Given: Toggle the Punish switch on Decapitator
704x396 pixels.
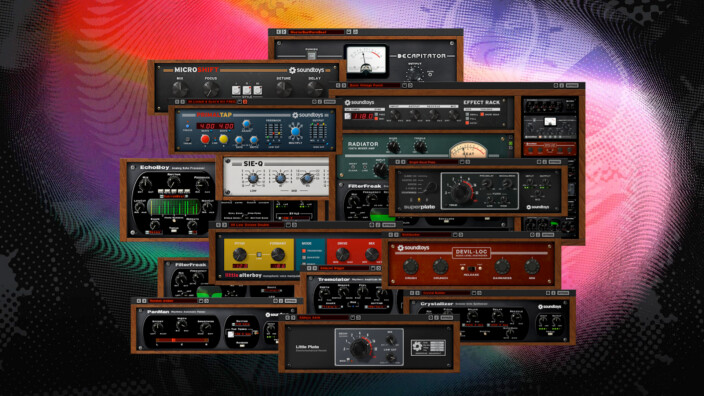Looking at the screenshot, I should (311, 55).
